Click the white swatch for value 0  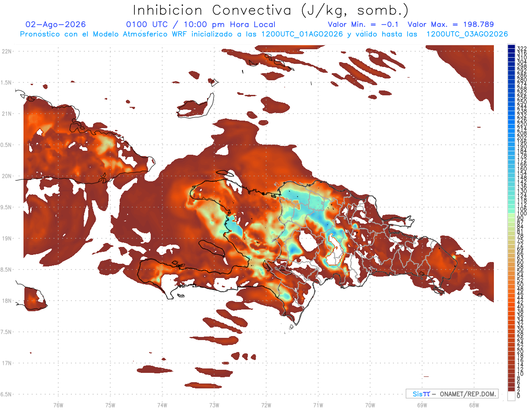click(511, 397)
